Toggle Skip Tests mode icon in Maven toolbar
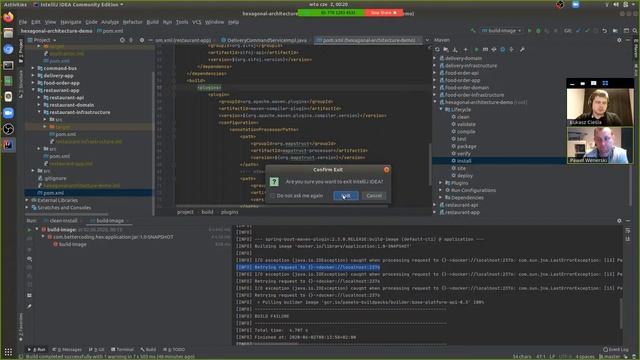The image size is (640, 360). point(502,49)
